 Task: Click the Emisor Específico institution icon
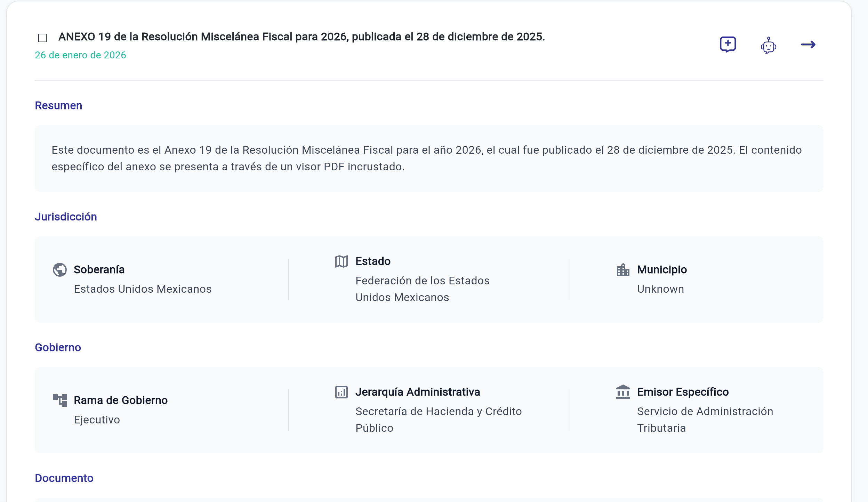623,392
